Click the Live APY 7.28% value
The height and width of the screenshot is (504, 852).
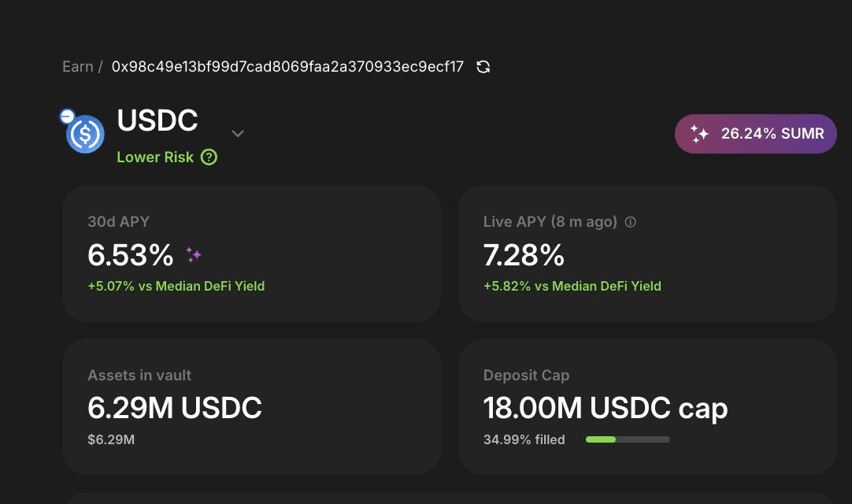[x=524, y=255]
